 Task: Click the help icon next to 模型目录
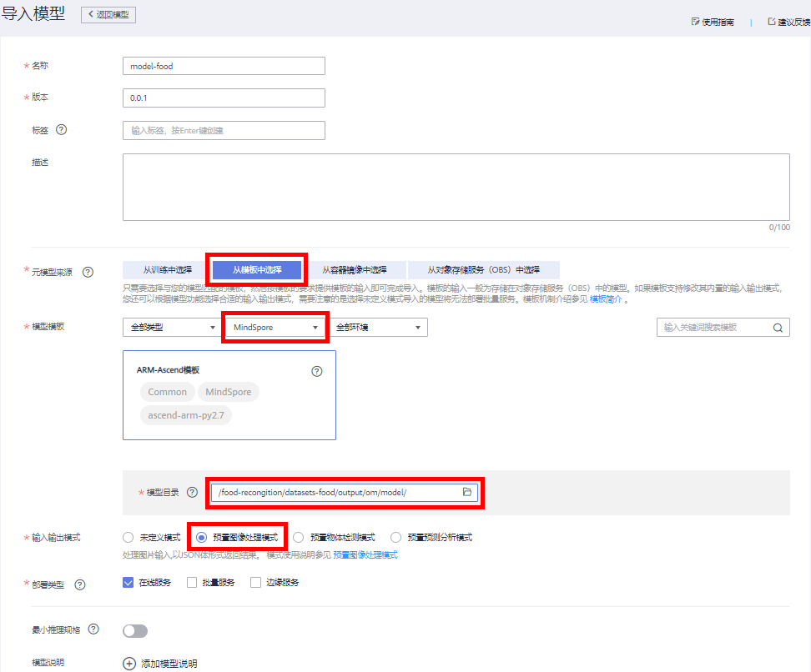coord(192,493)
